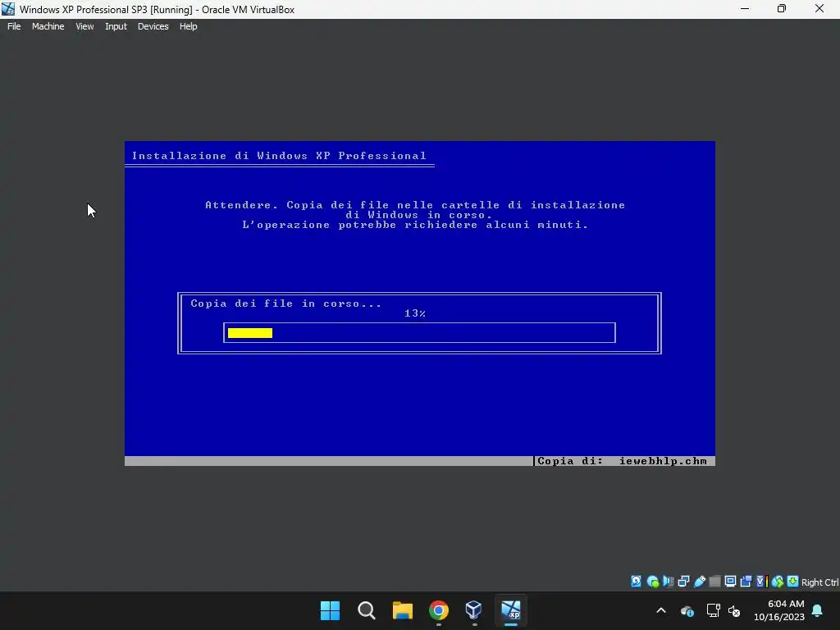The height and width of the screenshot is (630, 840).
Task: Open the File menu
Action: 14,26
